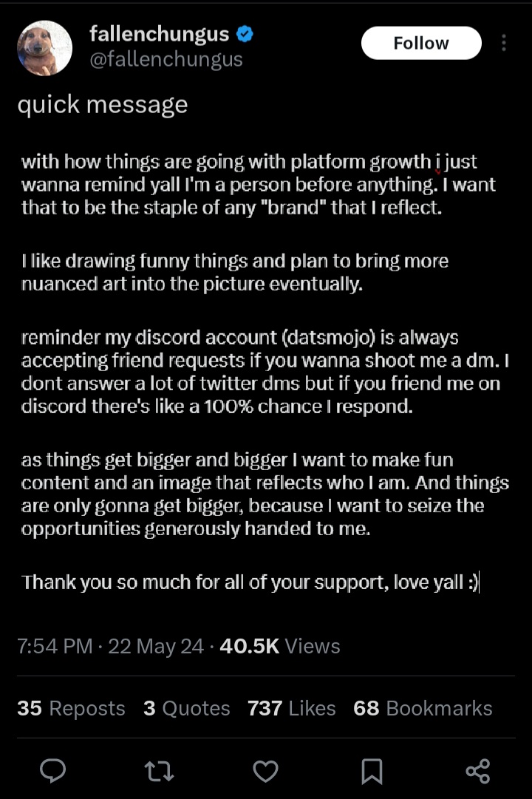This screenshot has height=799, width=532.
Task: Repost this tweet using the repost icon
Action: [x=159, y=771]
